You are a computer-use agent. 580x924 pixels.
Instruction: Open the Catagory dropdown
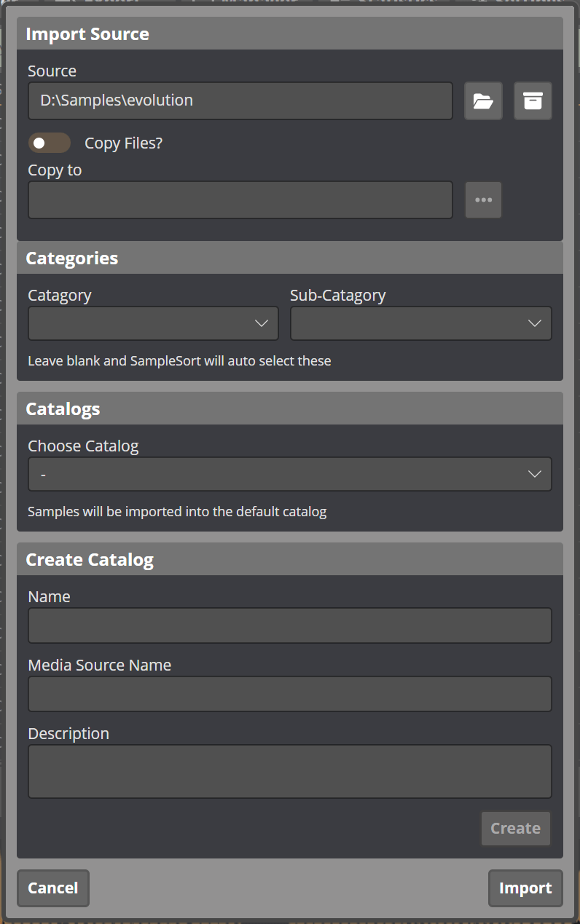tap(153, 323)
